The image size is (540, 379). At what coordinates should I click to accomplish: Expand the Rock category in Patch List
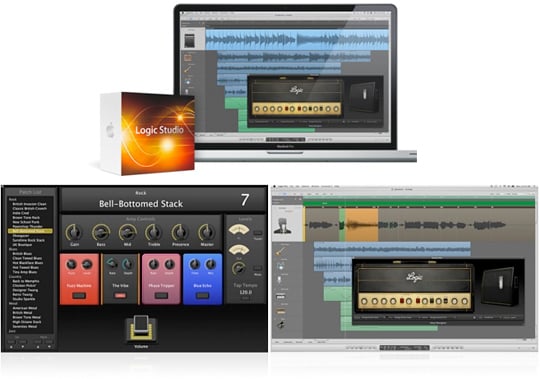(x=13, y=199)
